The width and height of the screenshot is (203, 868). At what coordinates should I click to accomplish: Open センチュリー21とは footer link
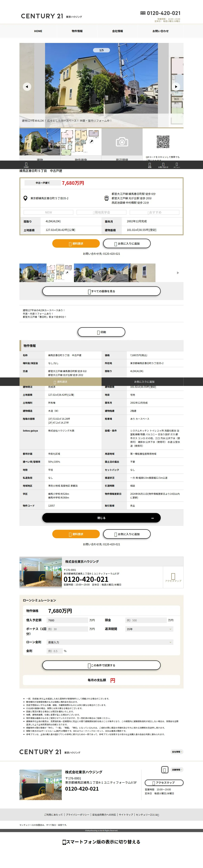tap(147, 814)
